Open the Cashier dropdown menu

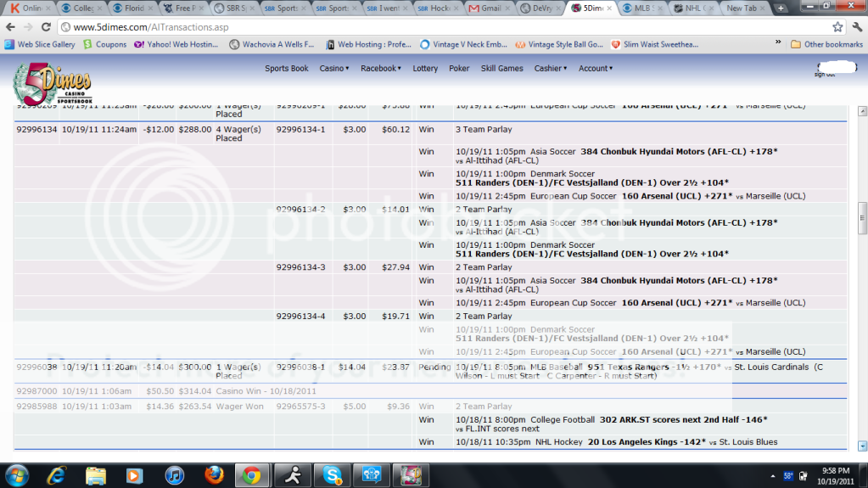coord(550,69)
